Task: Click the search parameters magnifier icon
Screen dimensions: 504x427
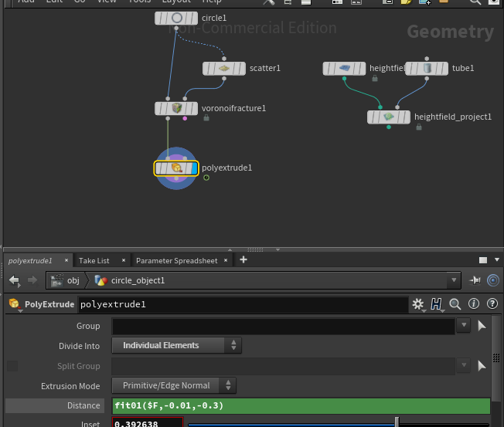Action: pyautogui.click(x=455, y=304)
